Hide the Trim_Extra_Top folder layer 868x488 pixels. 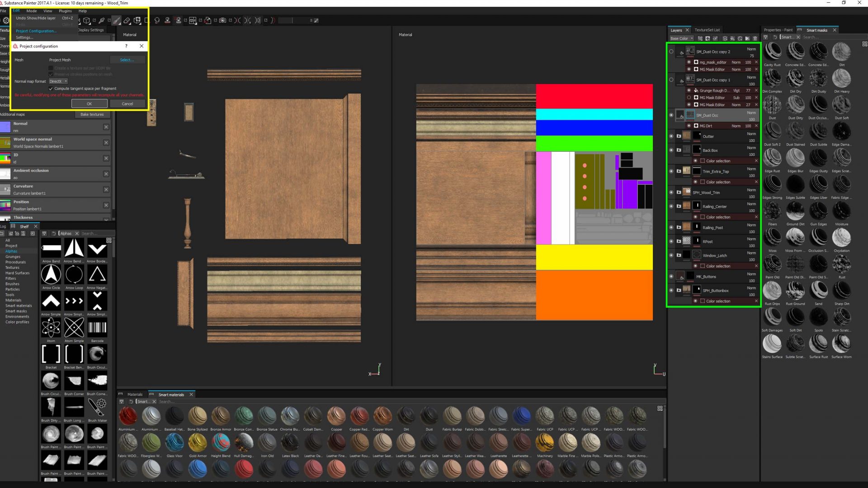click(671, 171)
